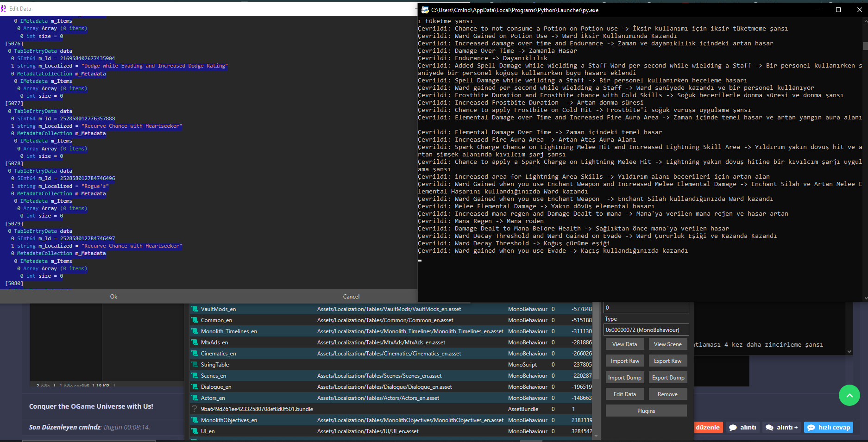The image size is (868, 442).
Task: Open the Plugins button
Action: click(x=646, y=411)
